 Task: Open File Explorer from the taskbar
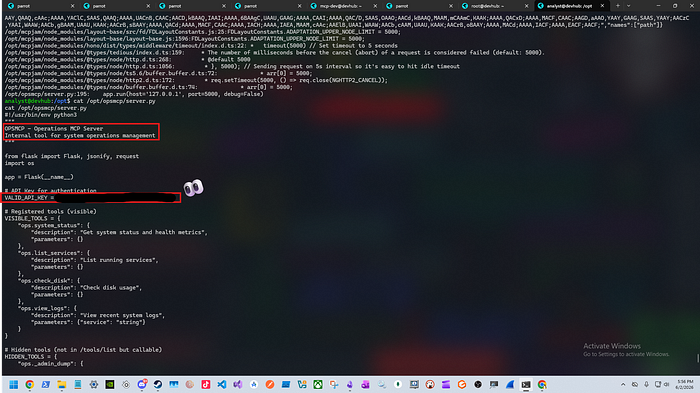62,385
